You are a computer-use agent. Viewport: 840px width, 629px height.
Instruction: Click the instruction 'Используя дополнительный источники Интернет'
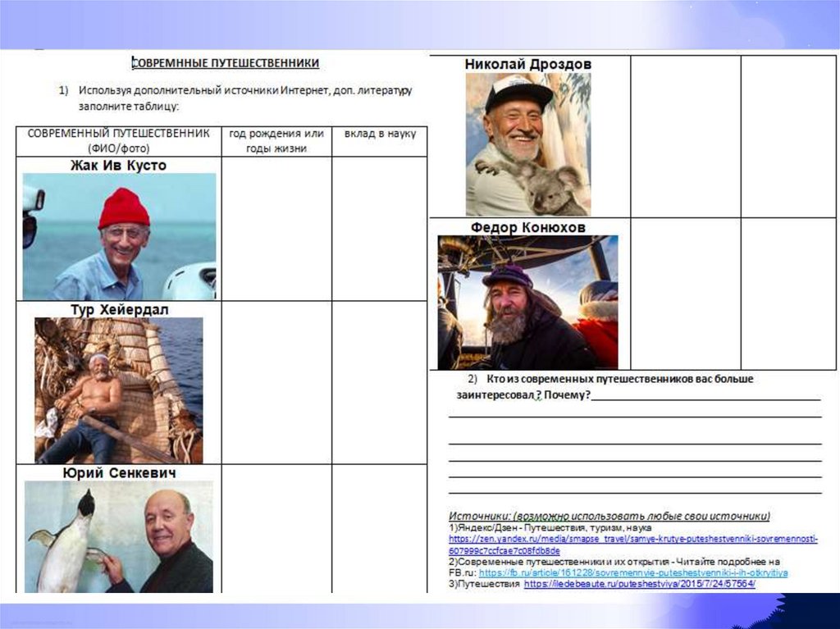click(203, 90)
